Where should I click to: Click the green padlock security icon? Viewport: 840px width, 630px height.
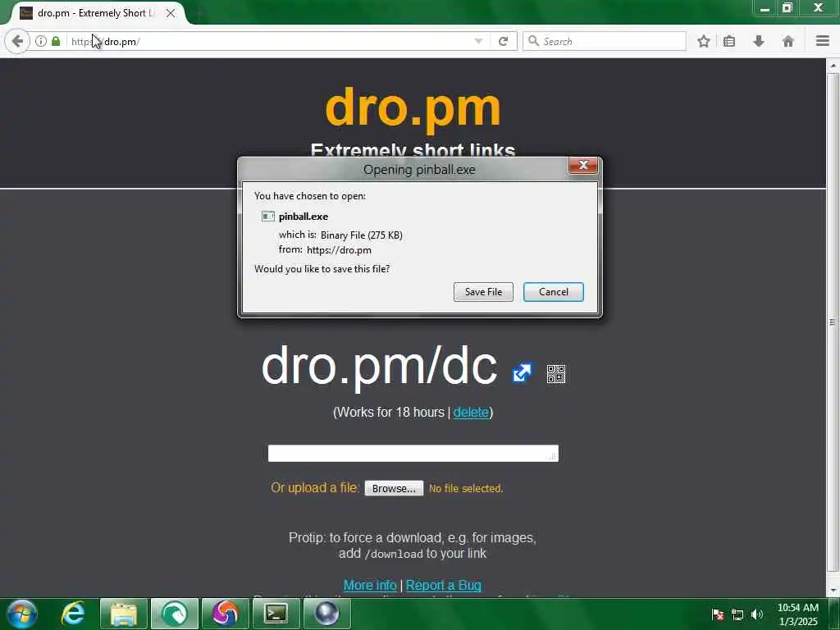tap(56, 41)
